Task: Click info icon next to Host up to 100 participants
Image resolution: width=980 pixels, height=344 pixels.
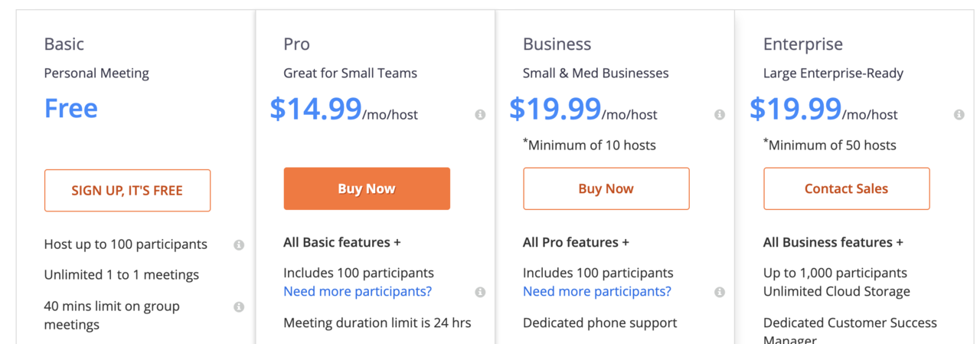Action: (x=239, y=245)
